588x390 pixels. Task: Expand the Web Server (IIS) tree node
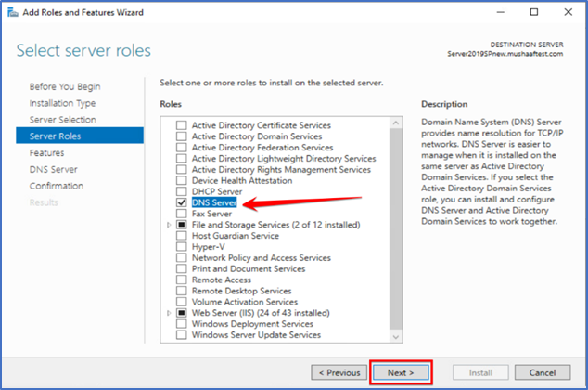[169, 313]
